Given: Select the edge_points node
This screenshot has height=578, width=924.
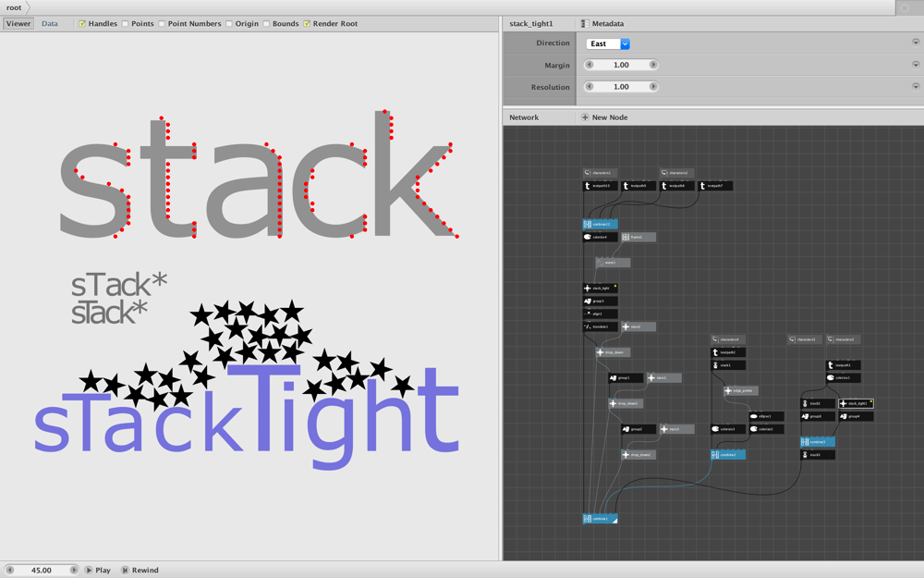Looking at the screenshot, I should [x=741, y=390].
